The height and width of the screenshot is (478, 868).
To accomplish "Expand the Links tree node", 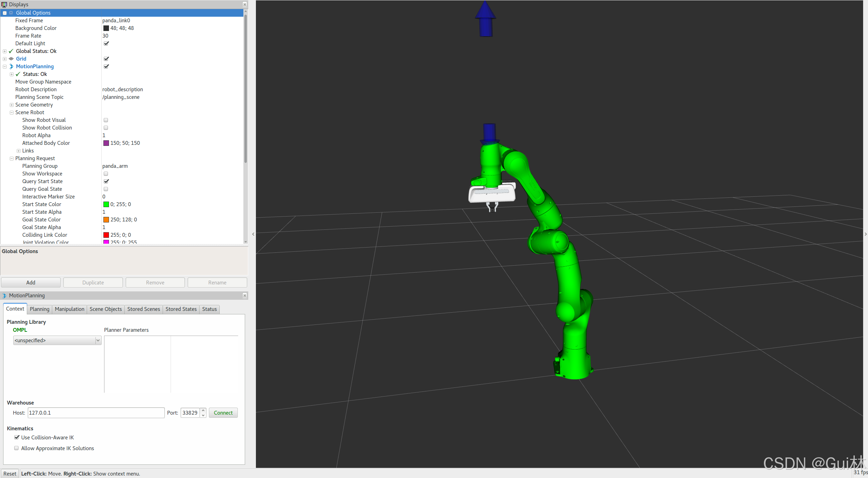I will (x=18, y=151).
